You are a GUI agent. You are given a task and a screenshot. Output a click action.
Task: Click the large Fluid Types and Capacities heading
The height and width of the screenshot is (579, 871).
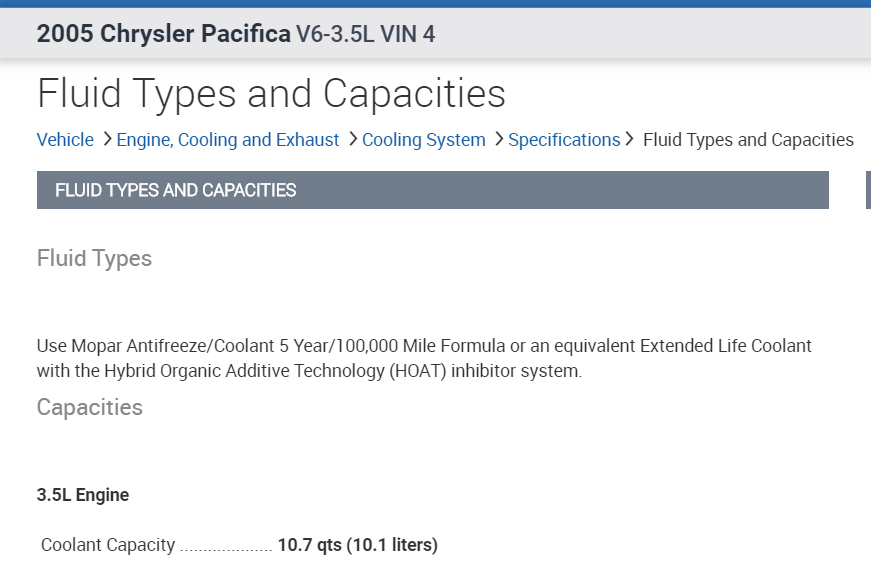[271, 93]
